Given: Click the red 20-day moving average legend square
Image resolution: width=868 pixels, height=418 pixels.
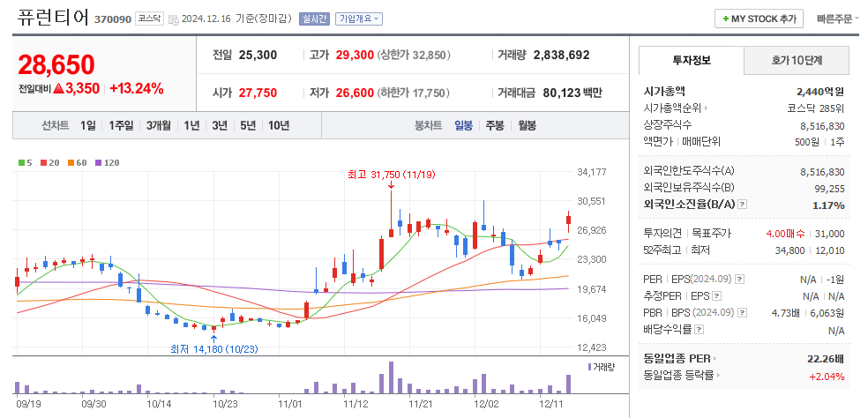Looking at the screenshot, I should 43,163.
